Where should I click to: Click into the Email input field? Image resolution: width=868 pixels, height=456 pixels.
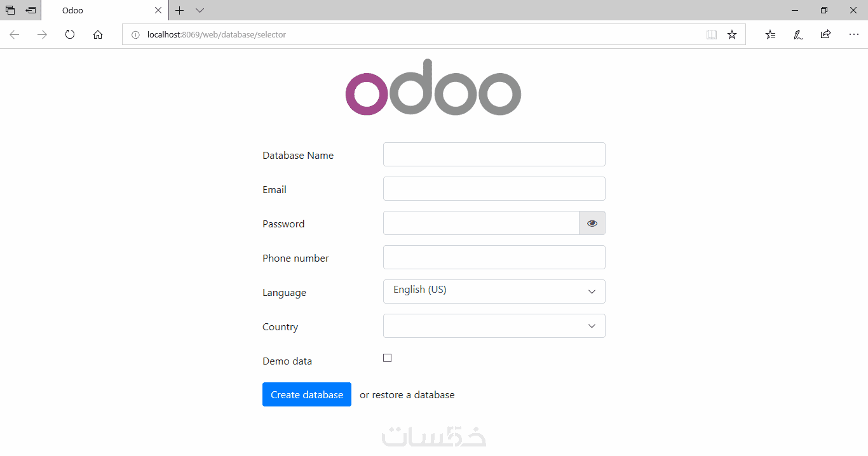(x=494, y=189)
